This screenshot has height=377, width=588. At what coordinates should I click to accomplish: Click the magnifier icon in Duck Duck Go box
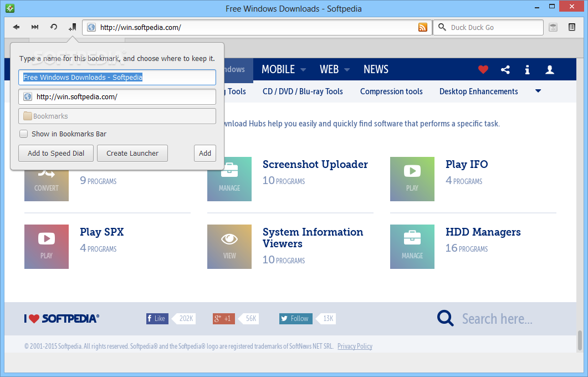pyautogui.click(x=442, y=27)
